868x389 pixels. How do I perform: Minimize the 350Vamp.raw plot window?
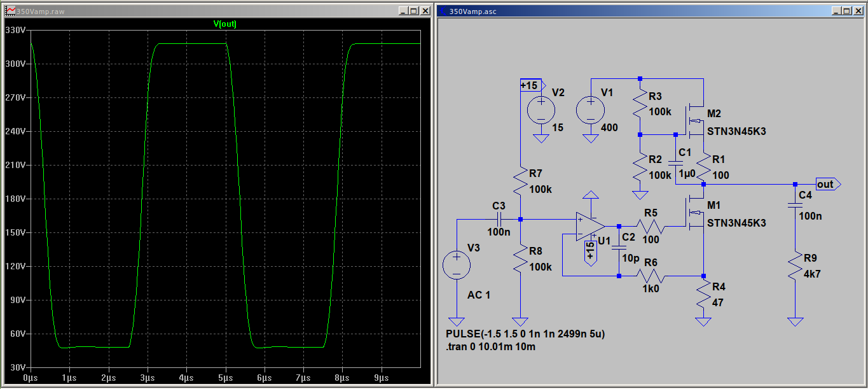404,11
